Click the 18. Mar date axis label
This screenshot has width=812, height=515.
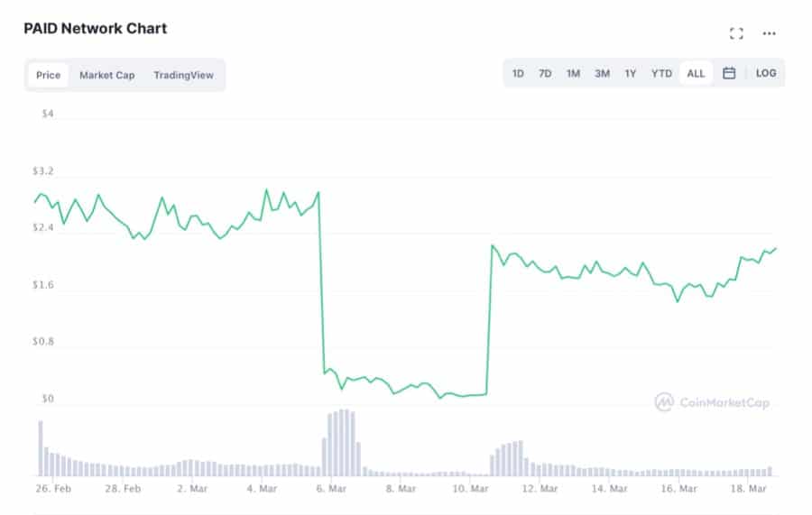coord(749,489)
